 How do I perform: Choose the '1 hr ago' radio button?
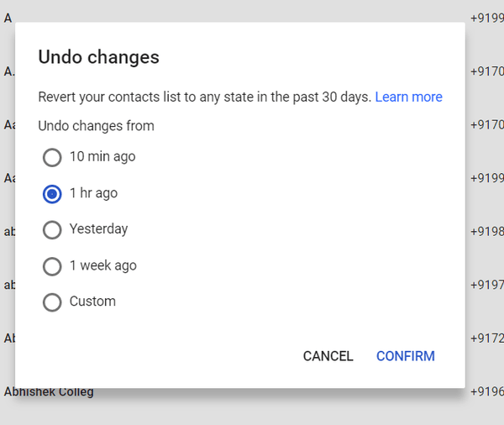(x=52, y=194)
